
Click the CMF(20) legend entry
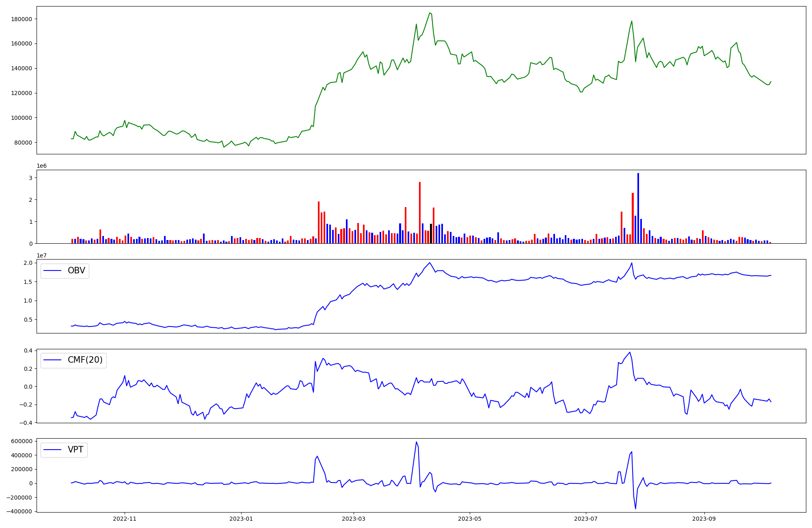[85, 360]
